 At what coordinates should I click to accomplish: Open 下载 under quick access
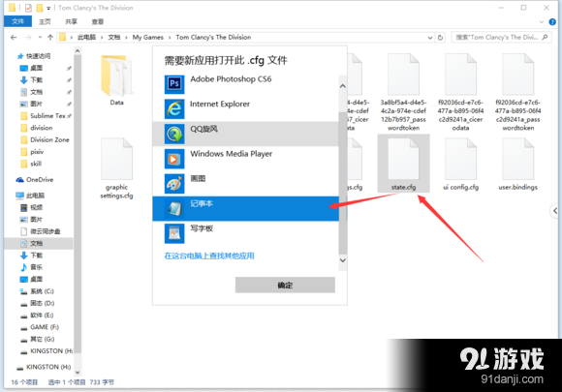click(x=32, y=79)
